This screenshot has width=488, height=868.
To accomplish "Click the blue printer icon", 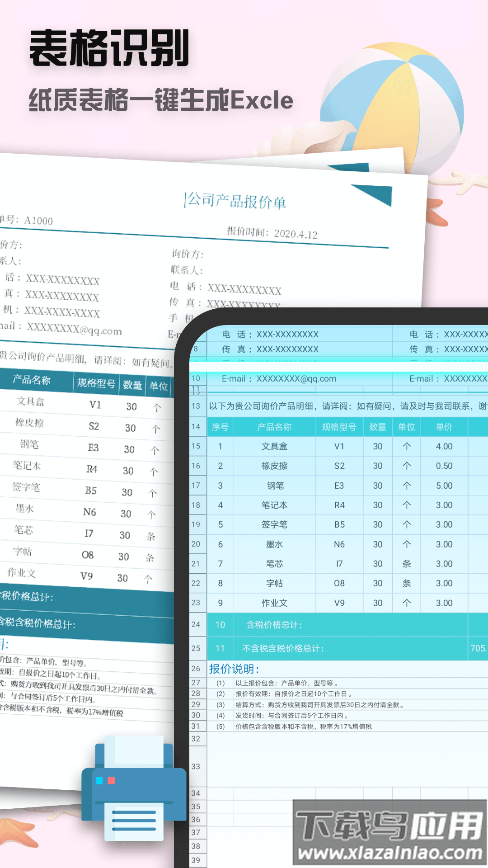I will click(x=134, y=788).
